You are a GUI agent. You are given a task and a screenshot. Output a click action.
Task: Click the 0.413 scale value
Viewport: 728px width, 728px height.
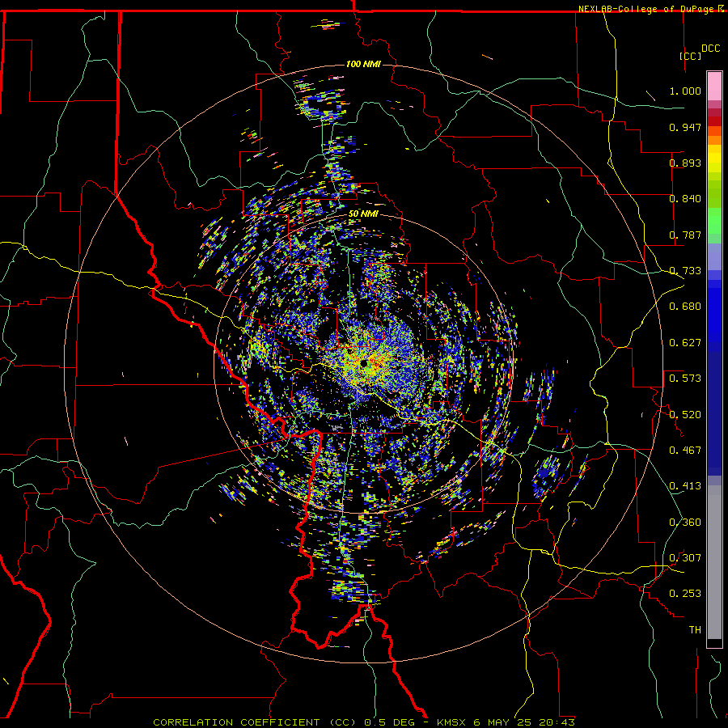point(685,486)
